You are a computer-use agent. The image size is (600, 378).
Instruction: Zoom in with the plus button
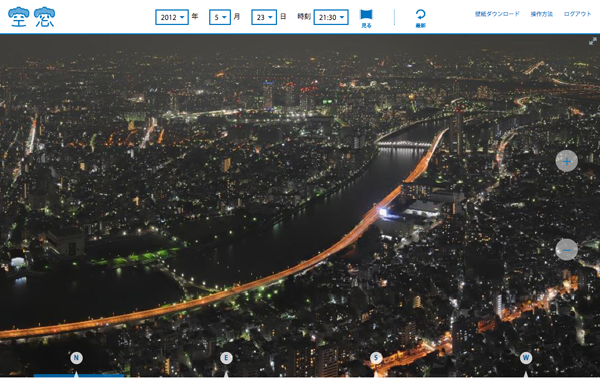click(x=567, y=161)
